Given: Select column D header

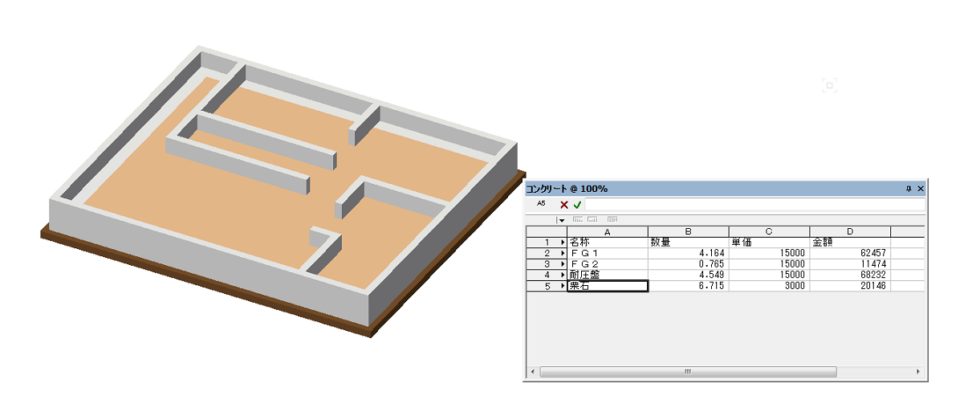Looking at the screenshot, I should click(x=849, y=231).
